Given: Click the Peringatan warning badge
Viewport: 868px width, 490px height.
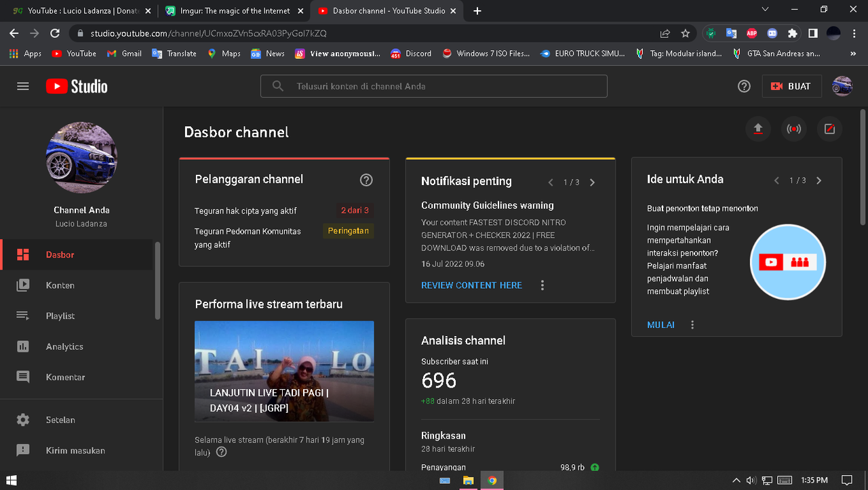Looking at the screenshot, I should click(x=348, y=231).
